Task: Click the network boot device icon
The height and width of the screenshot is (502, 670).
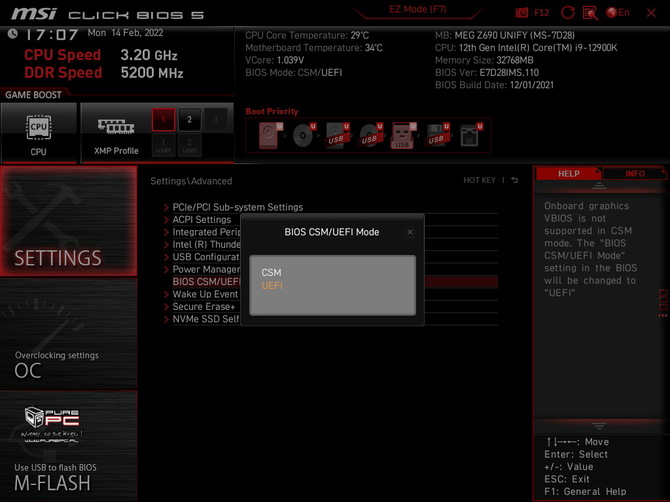Action: pos(470,136)
